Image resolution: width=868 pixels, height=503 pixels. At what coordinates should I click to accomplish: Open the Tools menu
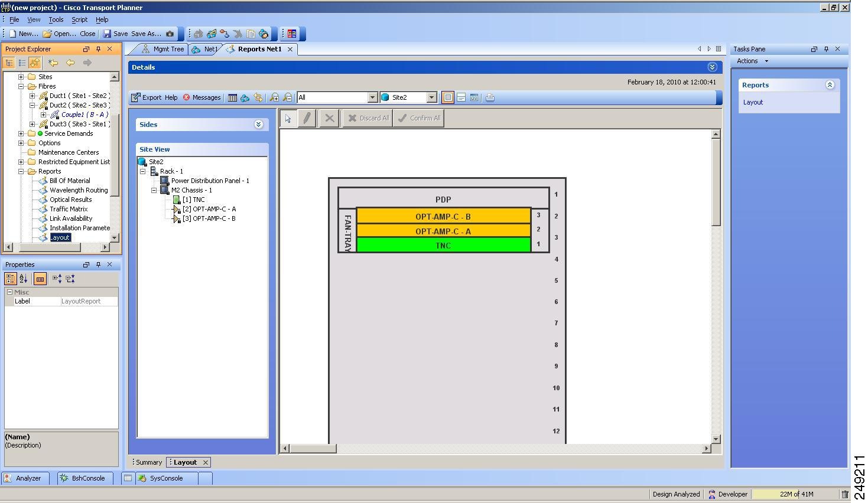click(x=56, y=19)
